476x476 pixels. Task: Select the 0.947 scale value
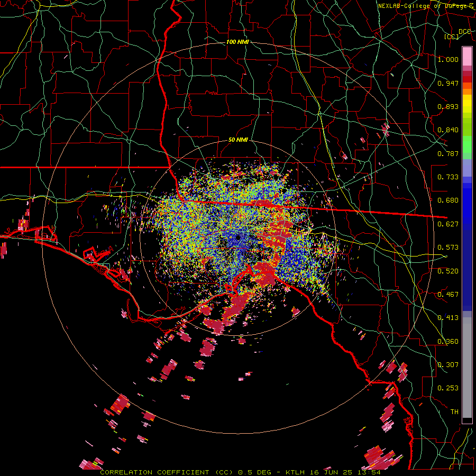(x=448, y=83)
